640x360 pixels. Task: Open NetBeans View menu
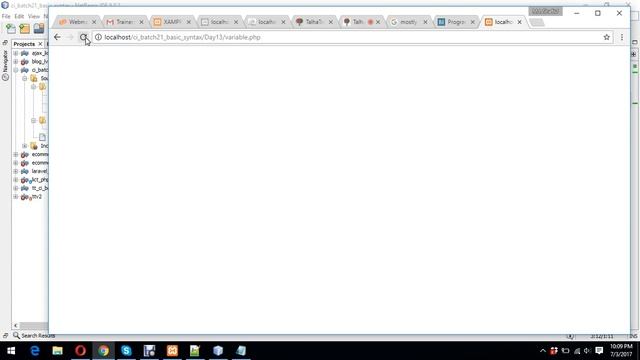(x=34, y=16)
